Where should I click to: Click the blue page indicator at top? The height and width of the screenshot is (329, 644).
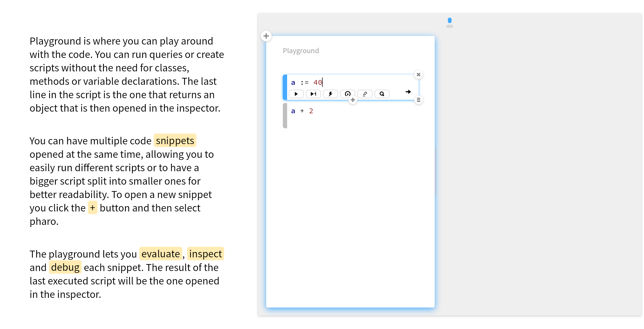click(x=450, y=20)
